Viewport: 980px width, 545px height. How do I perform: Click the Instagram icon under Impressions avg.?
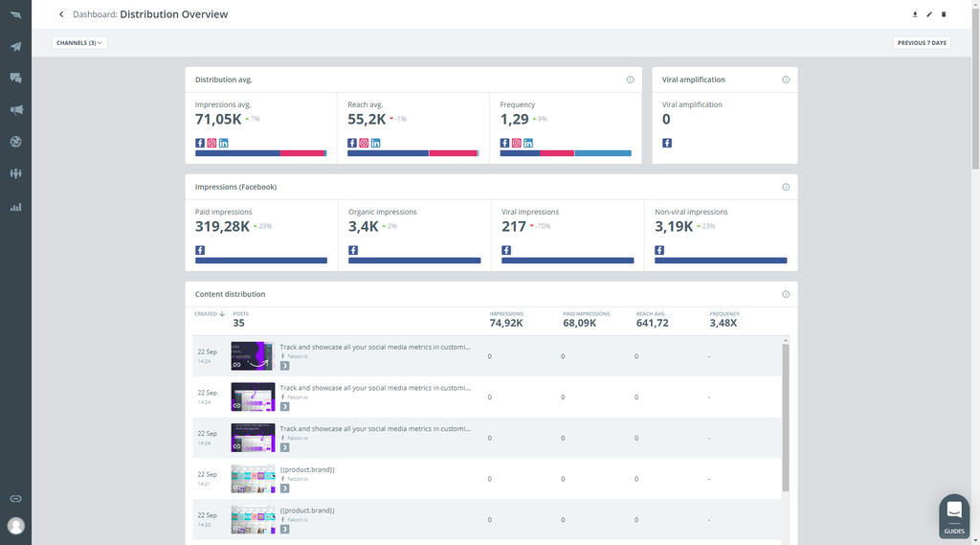click(x=212, y=143)
